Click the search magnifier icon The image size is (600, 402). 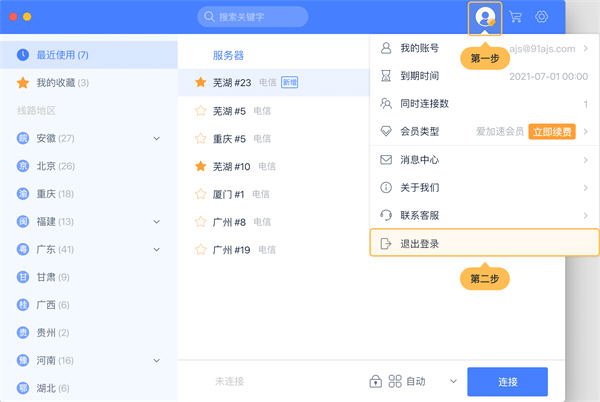[x=209, y=16]
